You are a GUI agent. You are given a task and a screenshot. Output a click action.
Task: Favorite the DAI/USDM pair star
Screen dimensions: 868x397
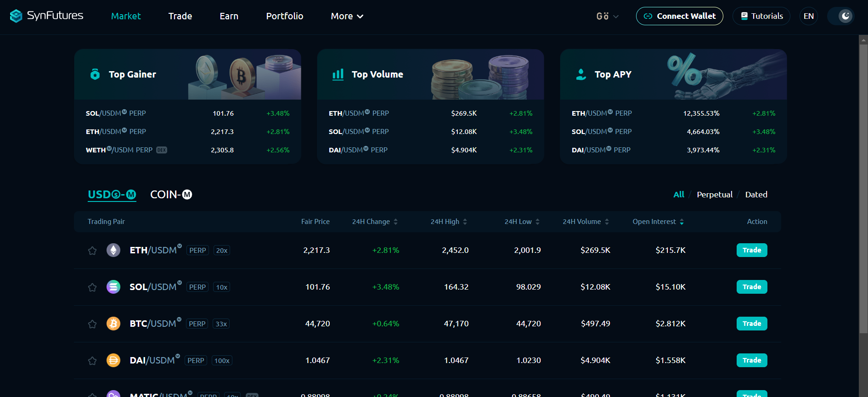92,361
